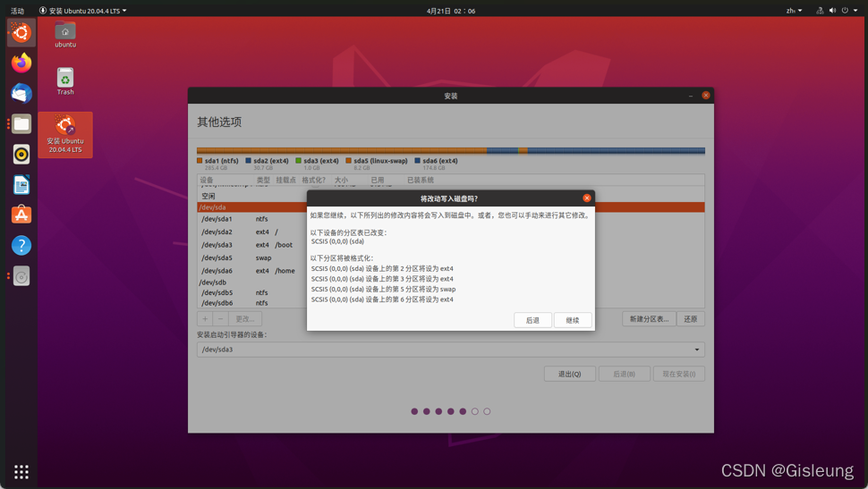Click the volume icon in top bar
Screen dimensions: 868x489
(x=832, y=11)
